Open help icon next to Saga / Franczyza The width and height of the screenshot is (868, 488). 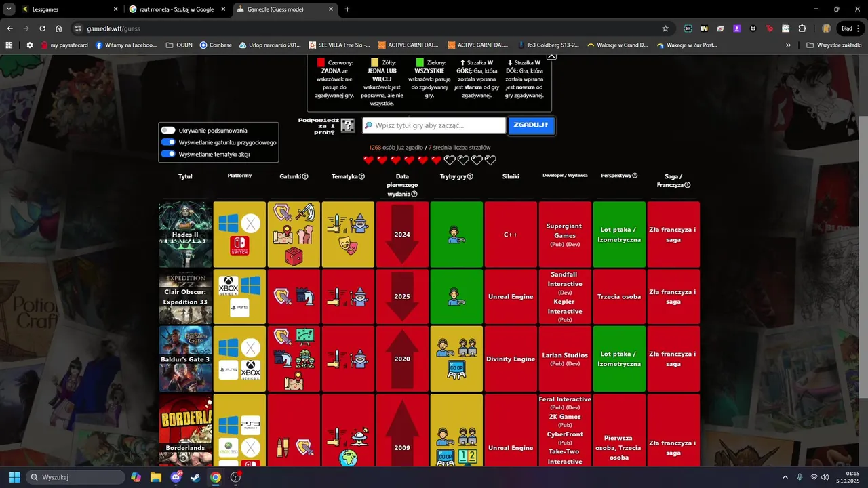[688, 185]
